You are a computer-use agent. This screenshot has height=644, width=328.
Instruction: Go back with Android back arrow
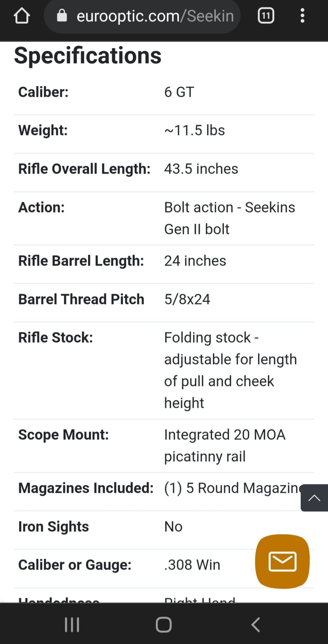(256, 625)
